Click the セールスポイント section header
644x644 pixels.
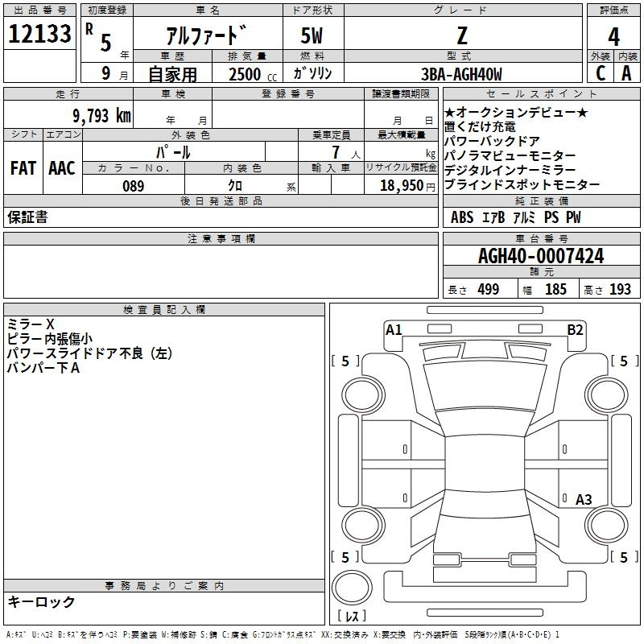(x=541, y=93)
